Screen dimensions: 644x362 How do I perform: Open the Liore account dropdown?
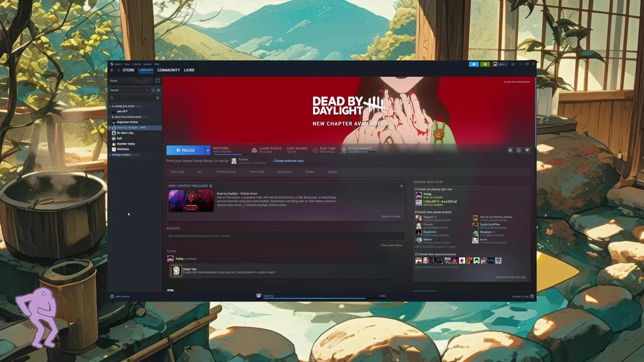(x=500, y=64)
